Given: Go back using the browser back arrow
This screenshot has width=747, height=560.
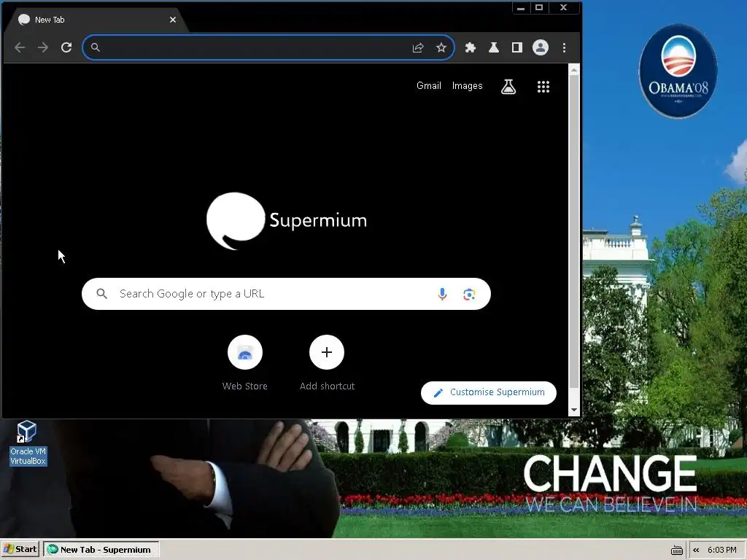Looking at the screenshot, I should point(20,47).
